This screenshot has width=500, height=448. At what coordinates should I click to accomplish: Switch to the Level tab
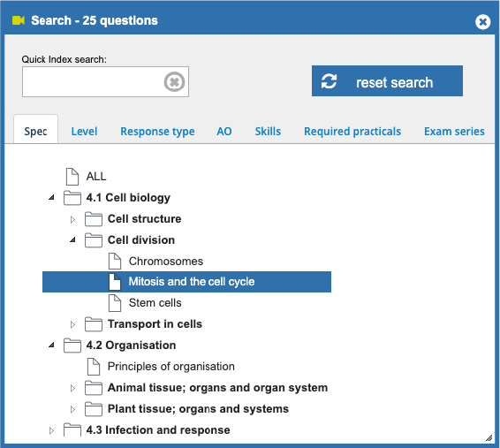(84, 132)
